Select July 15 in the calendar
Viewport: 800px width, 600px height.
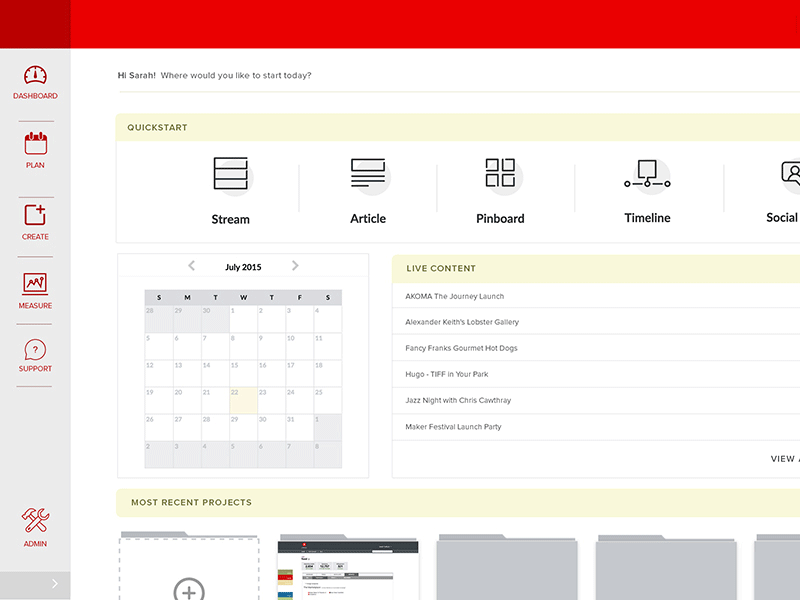(243, 373)
